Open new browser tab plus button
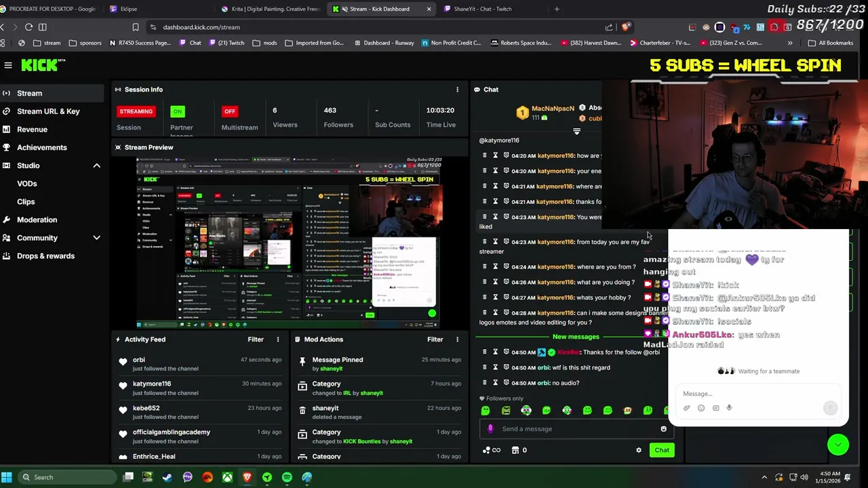Viewport: 868px width, 488px height. 557,9
